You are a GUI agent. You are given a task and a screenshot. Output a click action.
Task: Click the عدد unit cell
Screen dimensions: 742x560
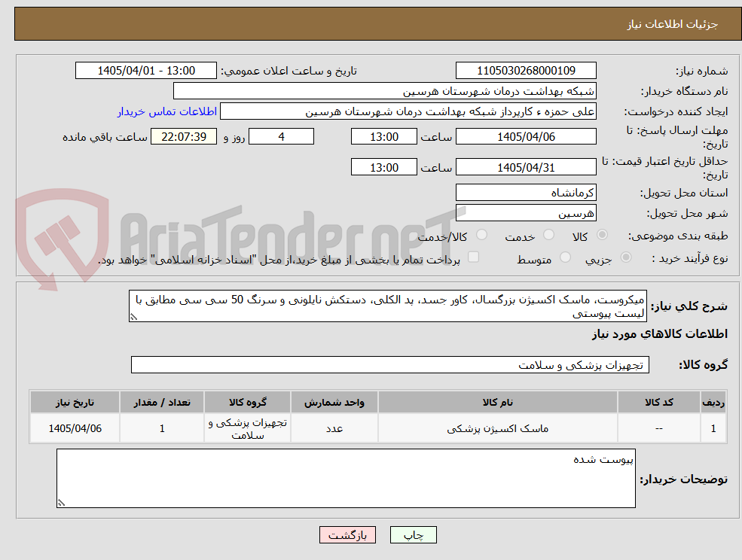coord(334,428)
